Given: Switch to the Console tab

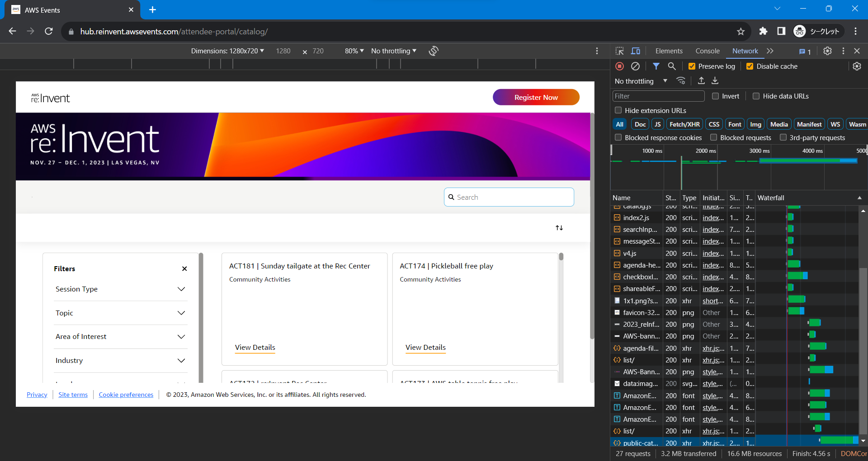Looking at the screenshot, I should tap(707, 51).
